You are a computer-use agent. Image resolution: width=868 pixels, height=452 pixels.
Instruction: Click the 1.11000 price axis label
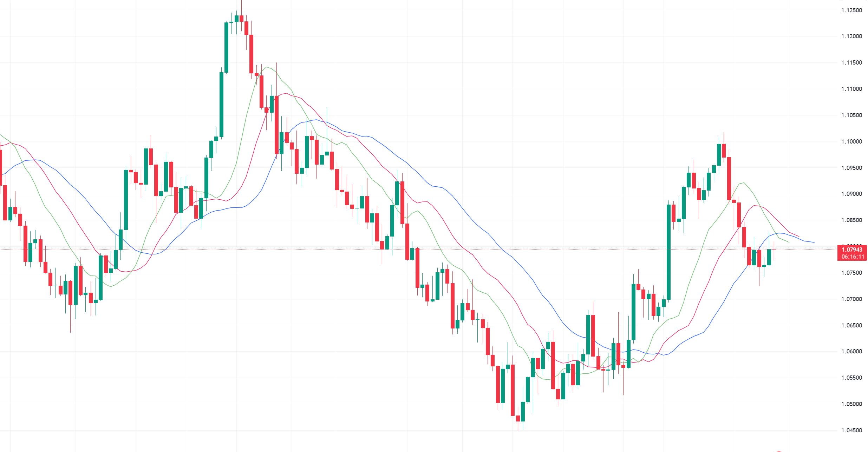click(851, 89)
